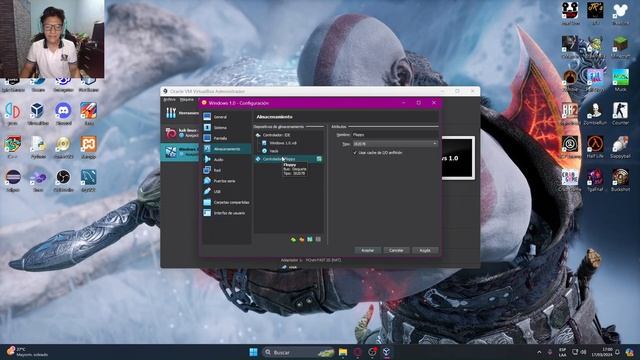
Task: Click the remove attachment icon below storage tree
Action: 318,239
